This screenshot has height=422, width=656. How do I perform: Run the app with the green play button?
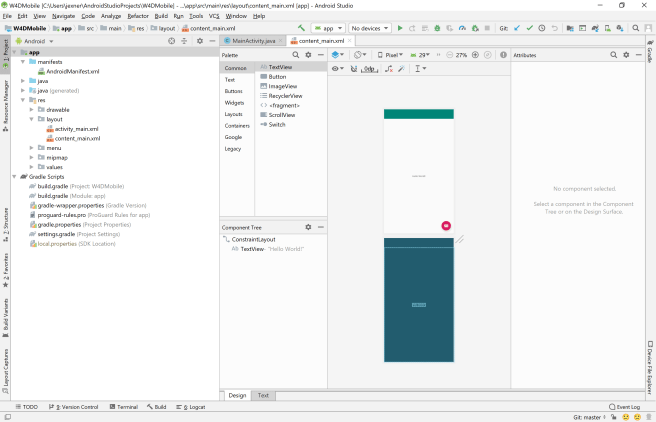[x=400, y=28]
